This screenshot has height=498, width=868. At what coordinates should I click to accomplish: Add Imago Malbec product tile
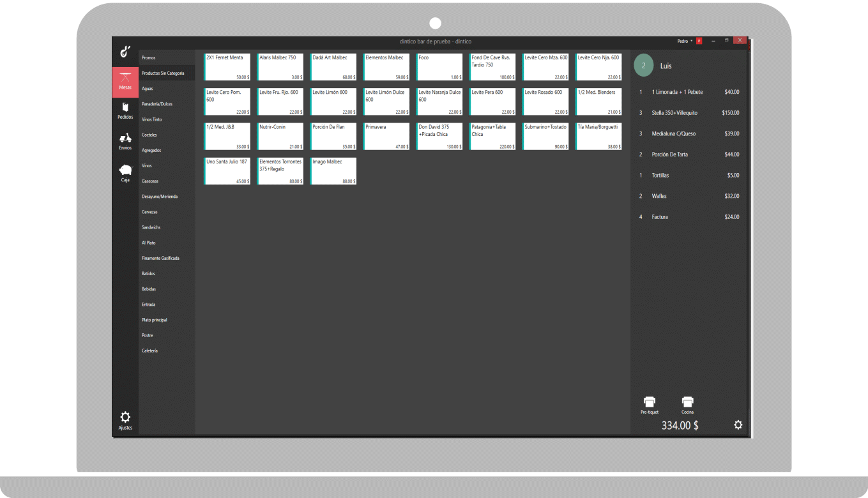tap(333, 171)
